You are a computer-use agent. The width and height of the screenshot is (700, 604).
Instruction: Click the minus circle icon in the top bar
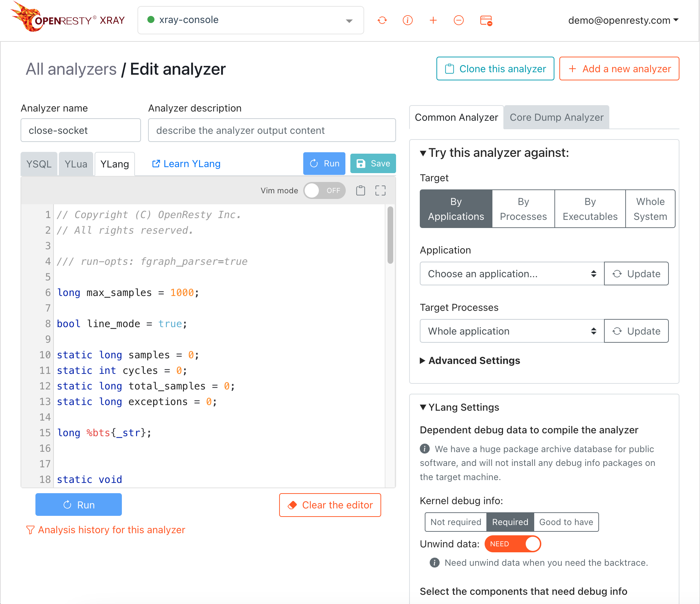point(459,20)
